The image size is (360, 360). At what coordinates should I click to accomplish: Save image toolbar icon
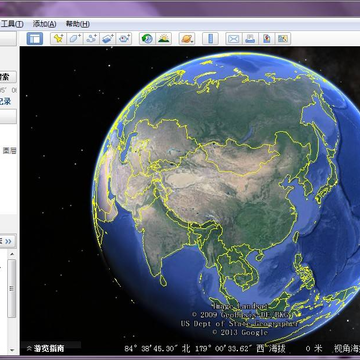click(x=266, y=39)
